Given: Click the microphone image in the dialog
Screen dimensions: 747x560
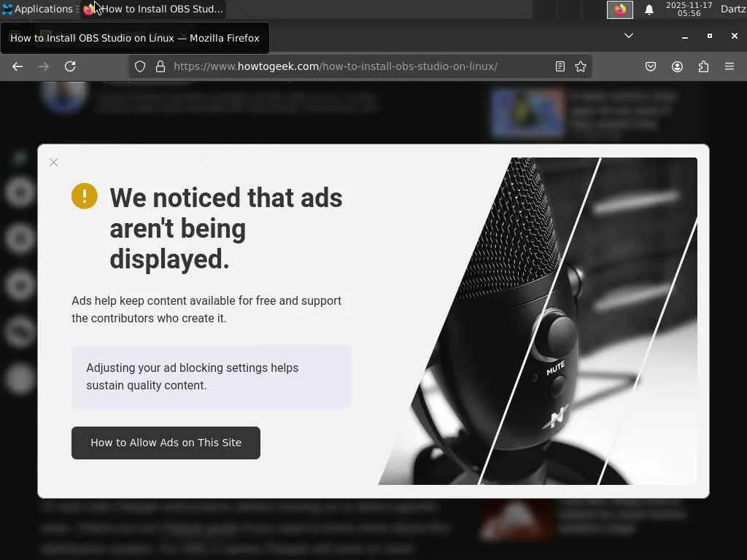Looking at the screenshot, I should click(538, 321).
